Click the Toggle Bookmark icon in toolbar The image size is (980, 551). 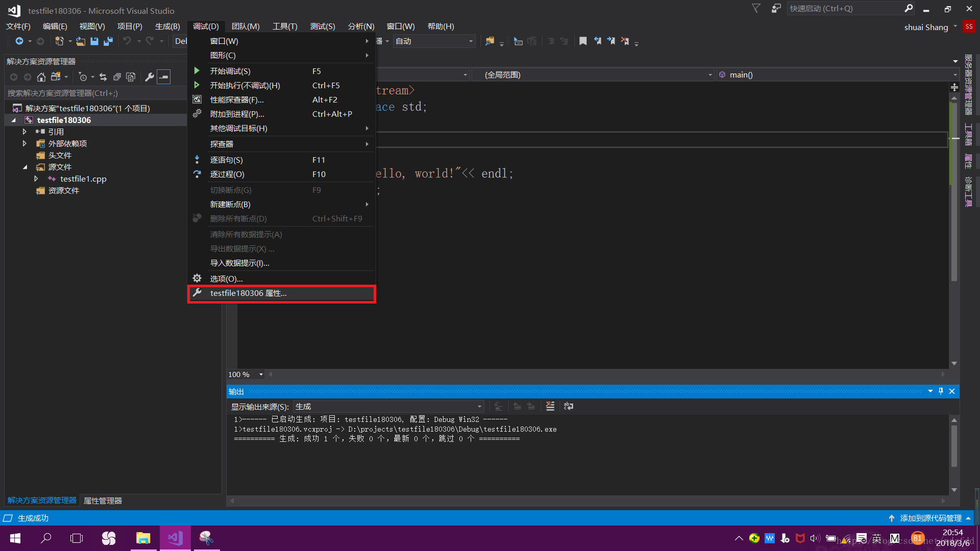pos(583,41)
